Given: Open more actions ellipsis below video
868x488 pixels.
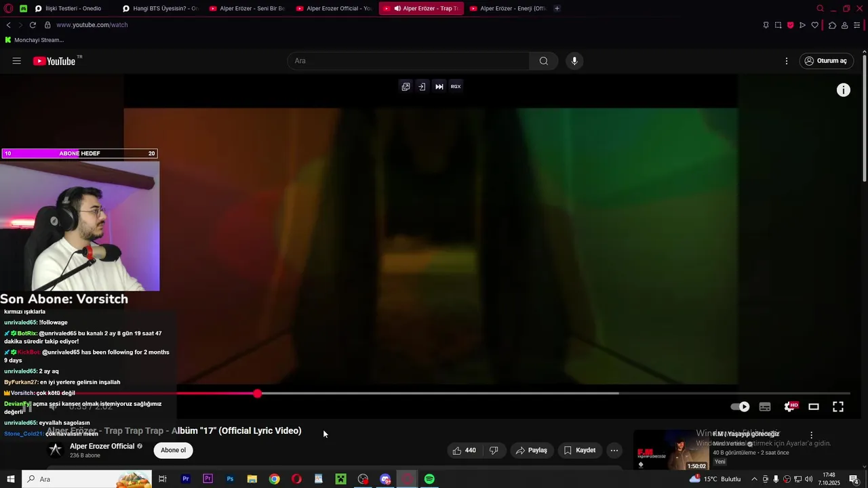Looking at the screenshot, I should coord(614,450).
